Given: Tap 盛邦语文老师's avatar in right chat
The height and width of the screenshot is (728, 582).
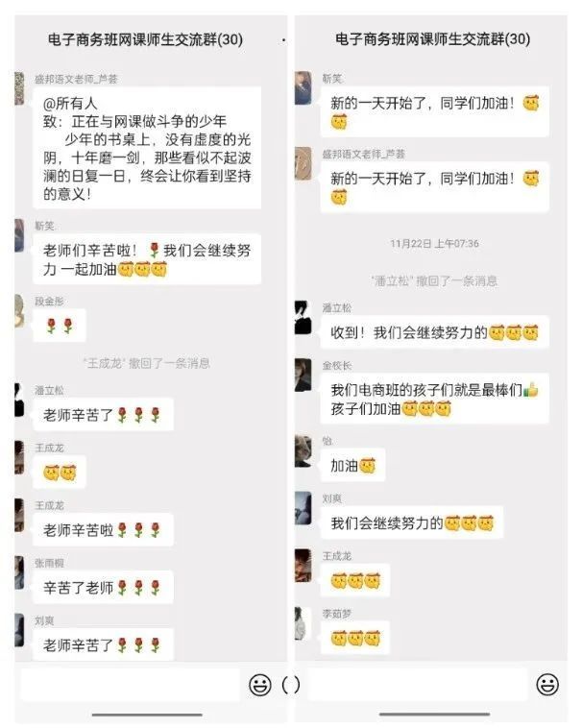Looking at the screenshot, I should pyautogui.click(x=303, y=163).
